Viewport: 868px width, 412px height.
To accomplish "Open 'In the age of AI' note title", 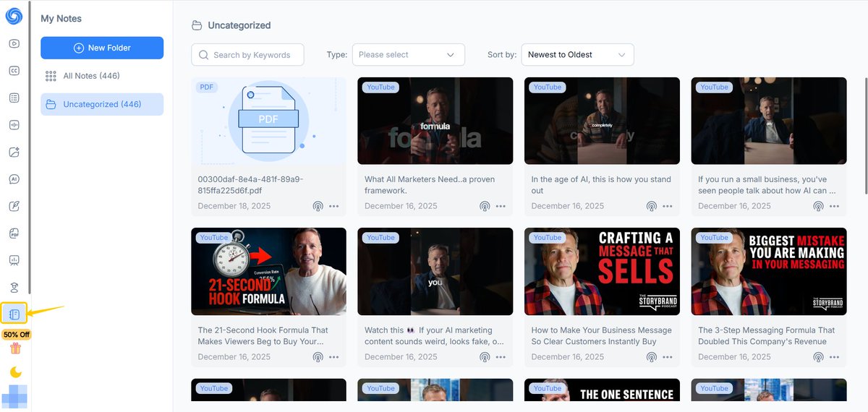I will 601,185.
